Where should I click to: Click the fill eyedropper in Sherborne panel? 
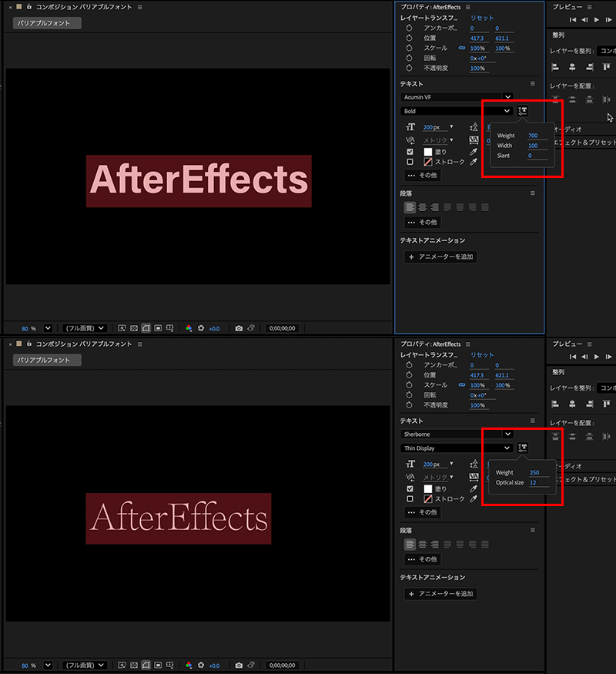(474, 488)
